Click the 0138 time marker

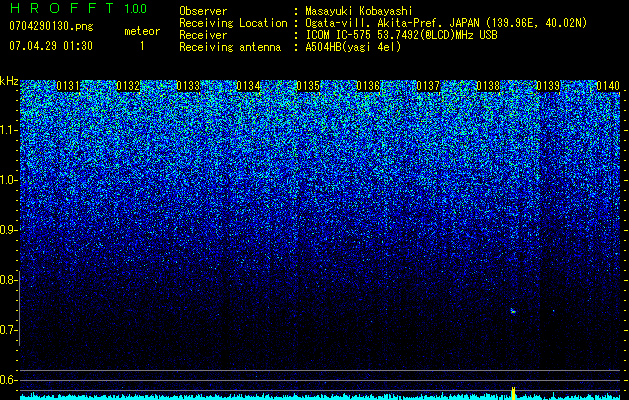488,86
